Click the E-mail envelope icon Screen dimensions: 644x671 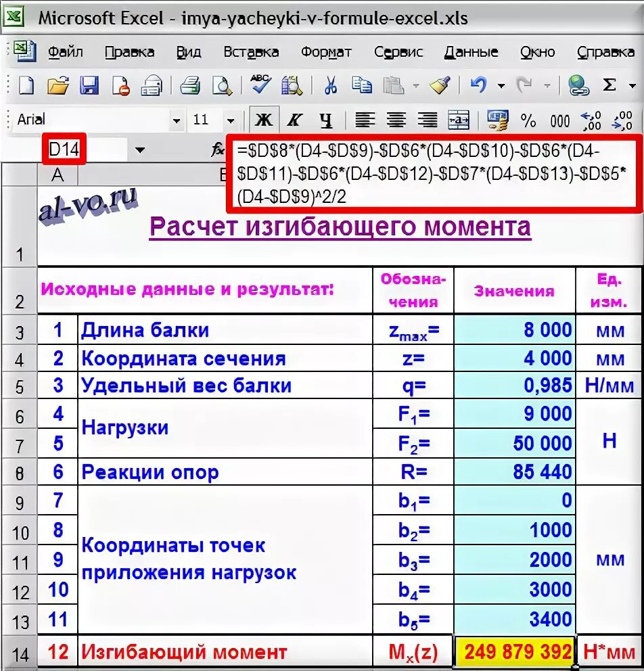(x=152, y=85)
